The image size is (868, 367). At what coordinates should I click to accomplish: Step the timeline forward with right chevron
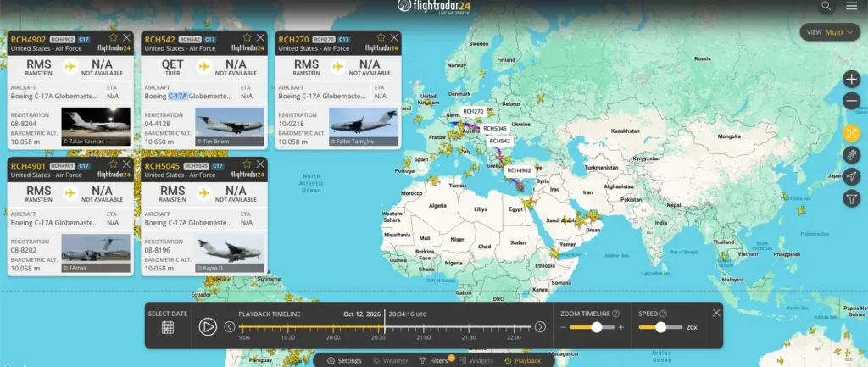540,326
